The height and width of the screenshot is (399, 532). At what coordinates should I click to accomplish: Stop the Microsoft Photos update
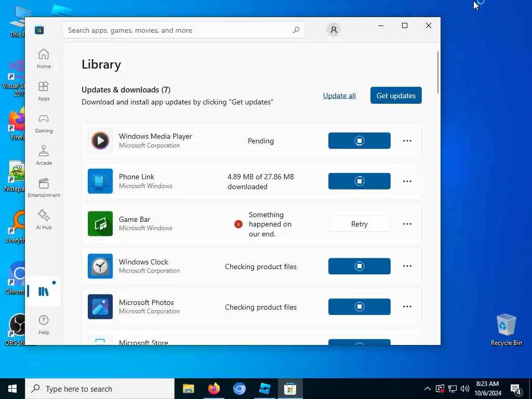tap(360, 307)
